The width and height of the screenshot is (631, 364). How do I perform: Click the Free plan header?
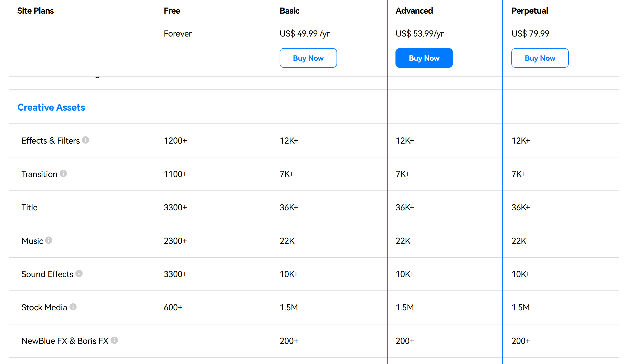coord(172,11)
